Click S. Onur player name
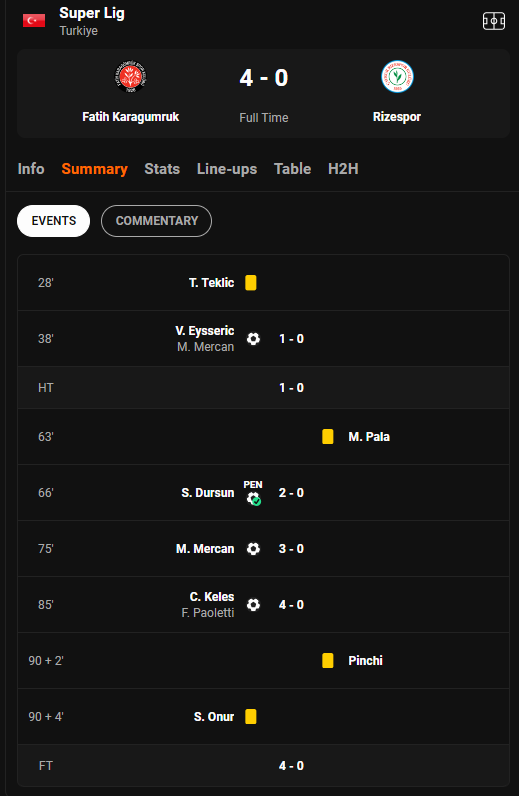The image size is (519, 796). (214, 717)
